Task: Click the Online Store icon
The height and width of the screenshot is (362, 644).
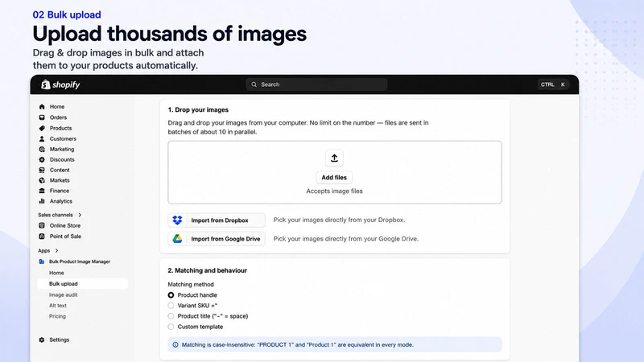Action: (42, 226)
